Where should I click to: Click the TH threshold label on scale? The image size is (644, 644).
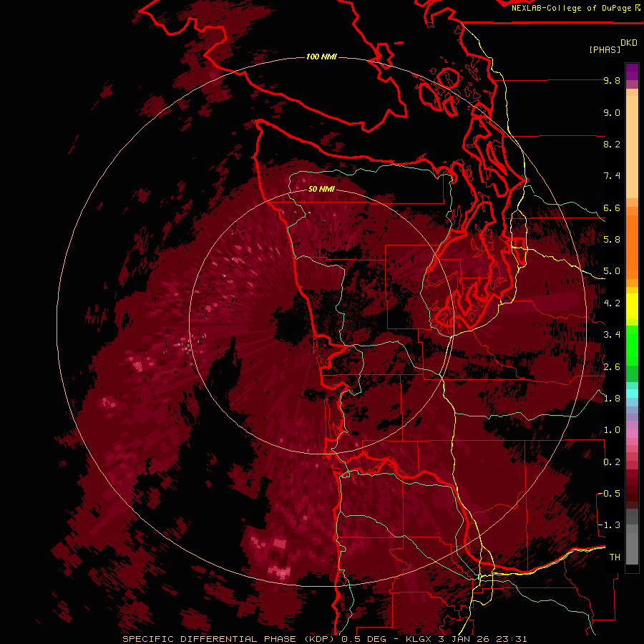(x=615, y=557)
